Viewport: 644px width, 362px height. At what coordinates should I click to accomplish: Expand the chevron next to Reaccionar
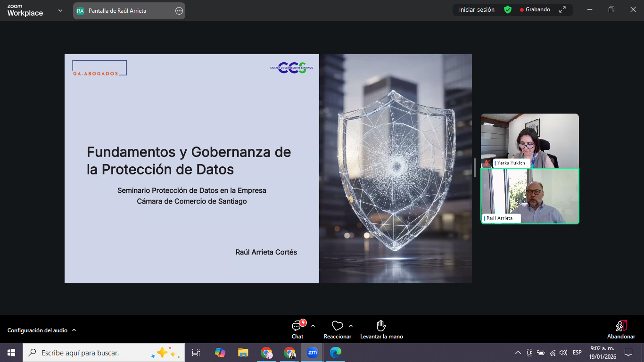(351, 326)
